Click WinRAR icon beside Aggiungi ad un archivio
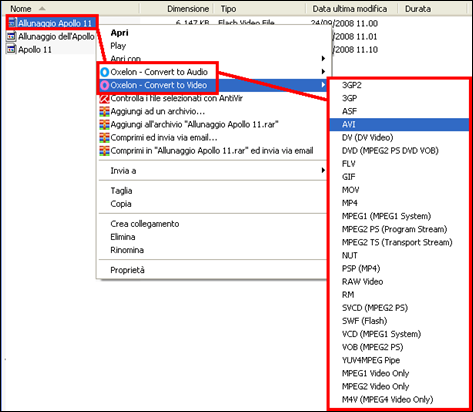This screenshot has height=412, width=473. pyautogui.click(x=104, y=111)
